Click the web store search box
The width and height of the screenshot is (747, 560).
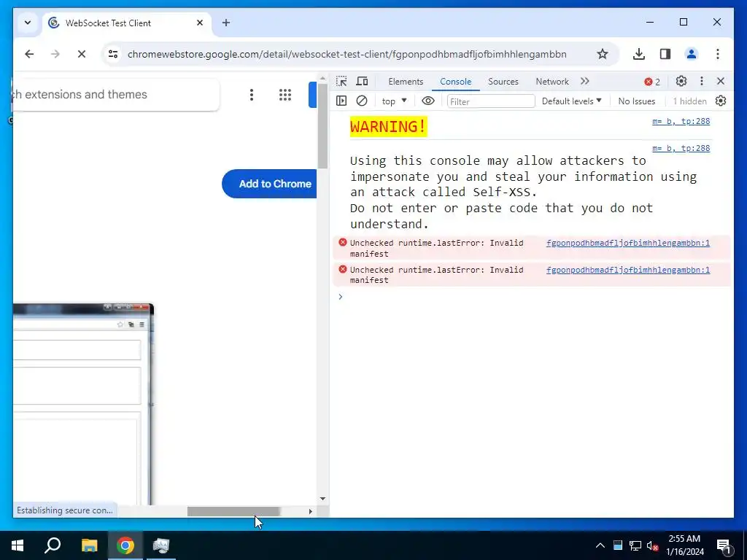click(x=116, y=95)
